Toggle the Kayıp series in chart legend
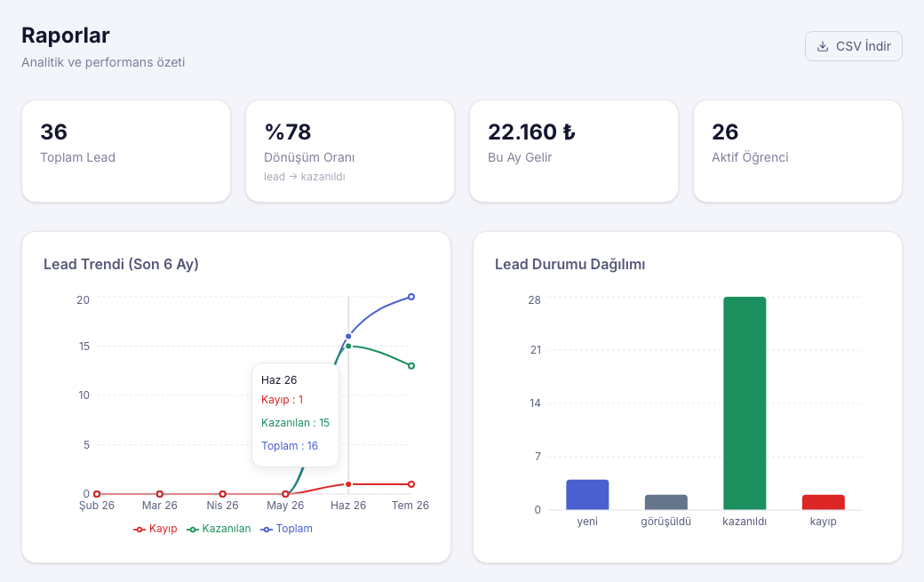This screenshot has height=582, width=924. pyautogui.click(x=155, y=529)
